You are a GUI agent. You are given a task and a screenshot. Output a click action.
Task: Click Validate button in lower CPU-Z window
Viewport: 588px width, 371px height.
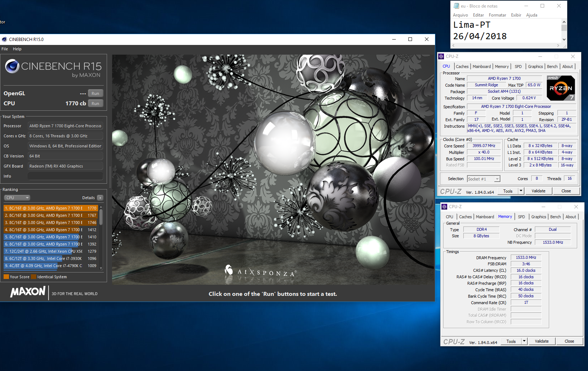point(542,342)
